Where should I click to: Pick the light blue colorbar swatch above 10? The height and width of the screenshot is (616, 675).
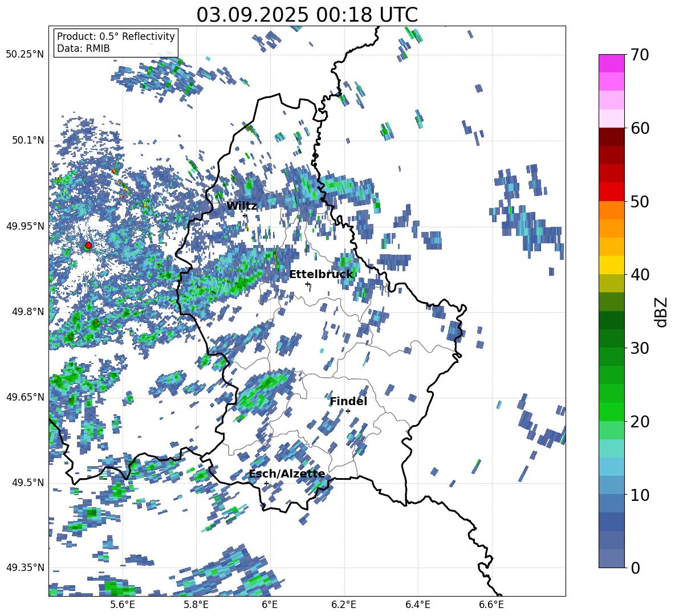[611, 467]
